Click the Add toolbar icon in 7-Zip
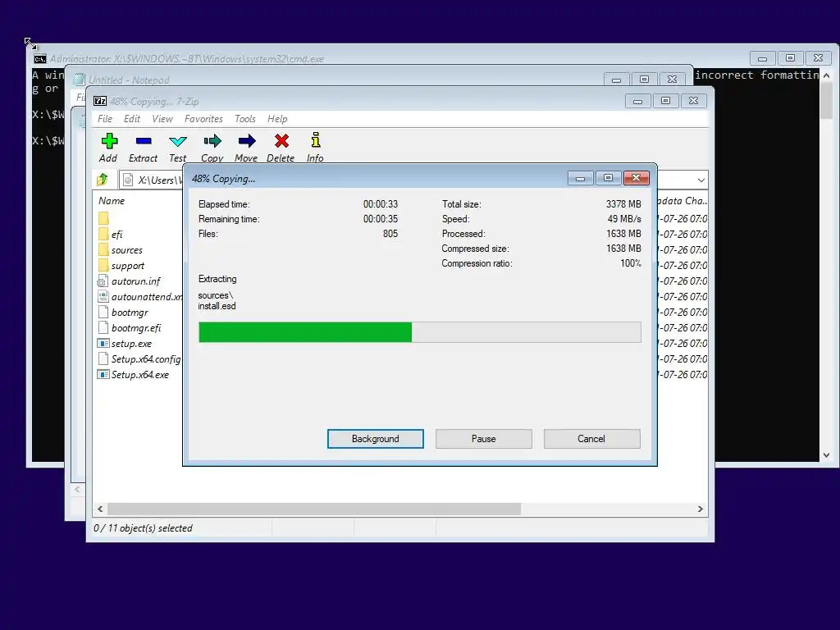This screenshot has width=840, height=630. point(109,141)
